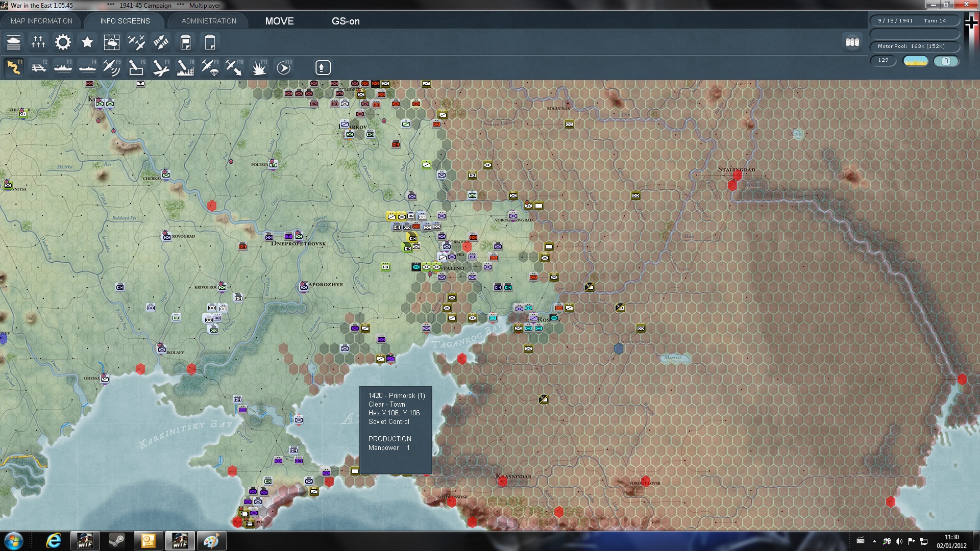Click the Motor Pool status field
This screenshot has width=980, height=551.
pos(915,46)
